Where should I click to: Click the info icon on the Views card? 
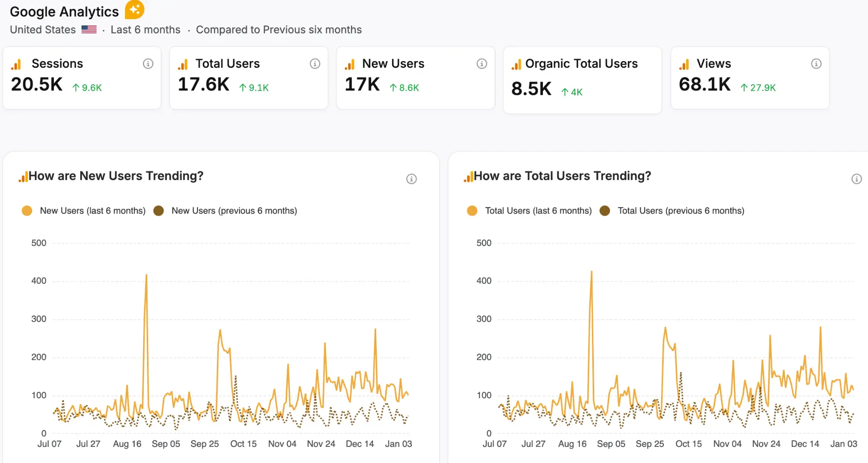[x=817, y=64]
